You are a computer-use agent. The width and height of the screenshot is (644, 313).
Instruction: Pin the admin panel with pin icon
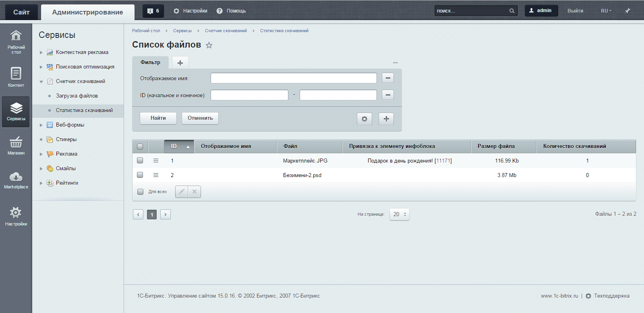(x=627, y=11)
